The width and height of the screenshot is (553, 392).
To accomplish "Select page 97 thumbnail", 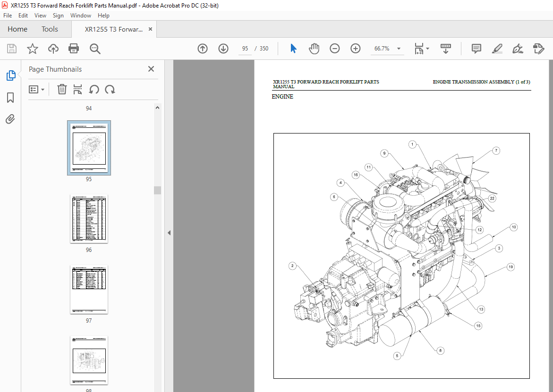I will pos(89,290).
